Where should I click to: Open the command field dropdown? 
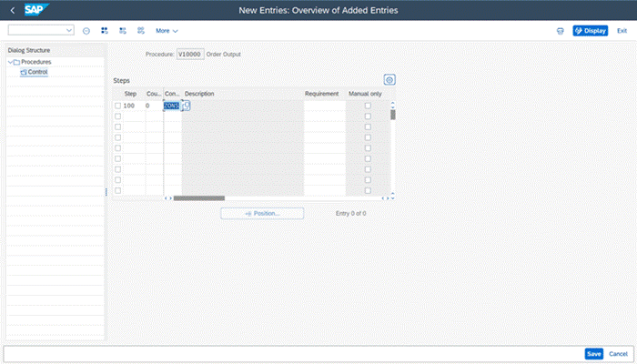coord(69,30)
